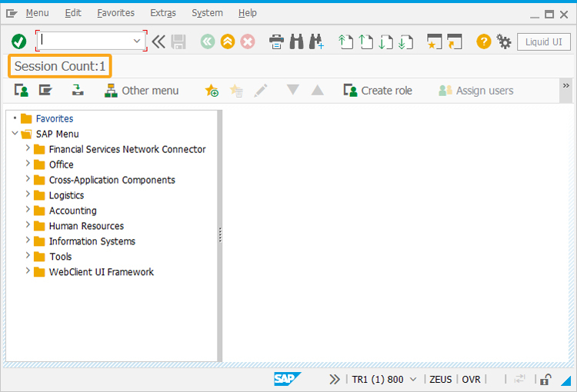Toggle the OVR overwrite mode indicator
The height and width of the screenshot is (392, 577).
pos(471,380)
